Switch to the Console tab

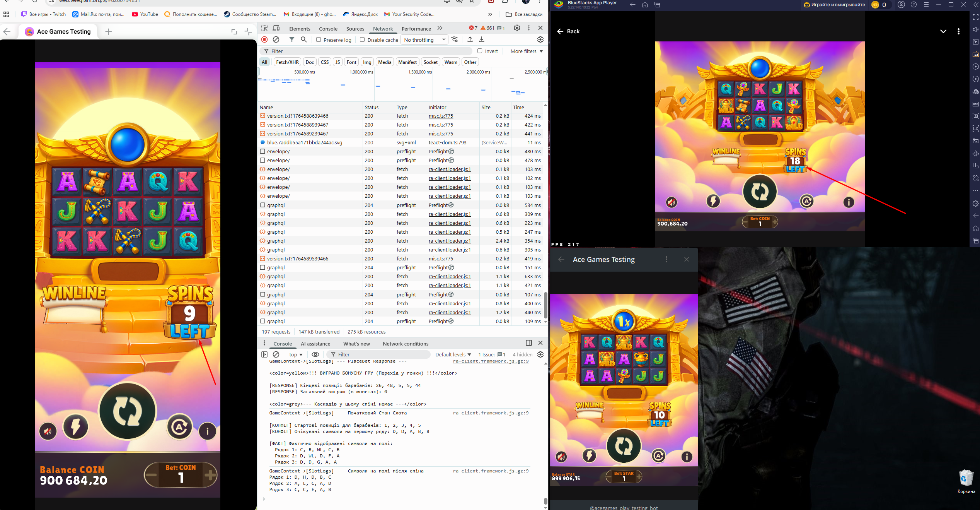click(x=328, y=29)
